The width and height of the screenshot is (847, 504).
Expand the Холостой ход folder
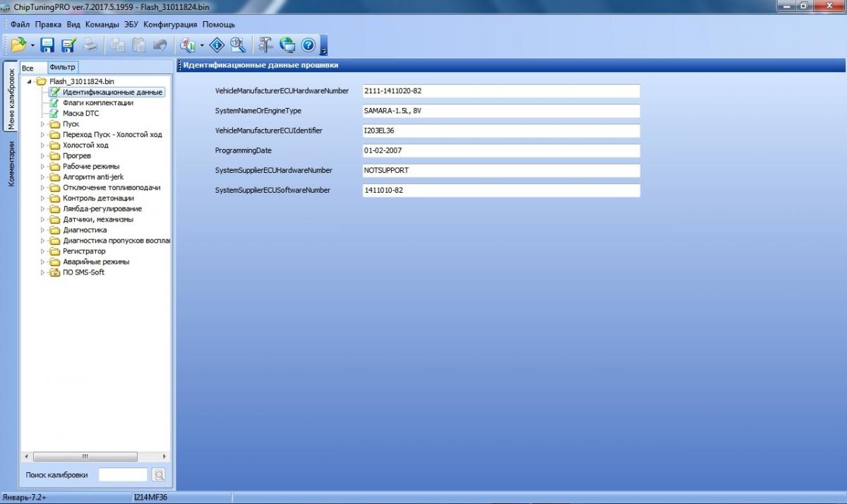(x=44, y=145)
